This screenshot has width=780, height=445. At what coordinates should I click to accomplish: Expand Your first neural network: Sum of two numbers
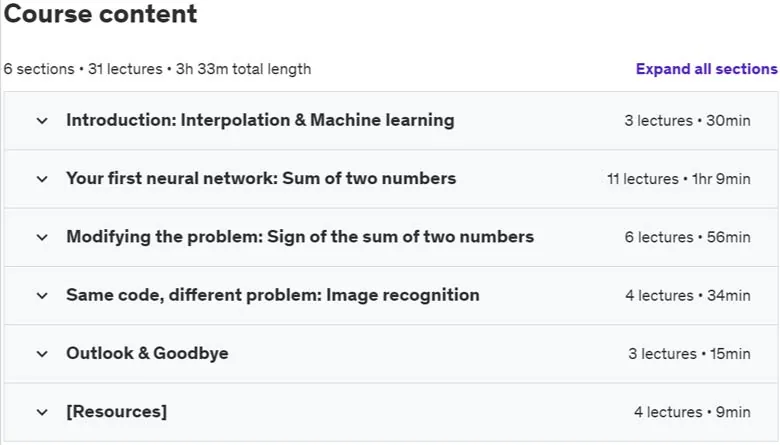pyautogui.click(x=261, y=178)
